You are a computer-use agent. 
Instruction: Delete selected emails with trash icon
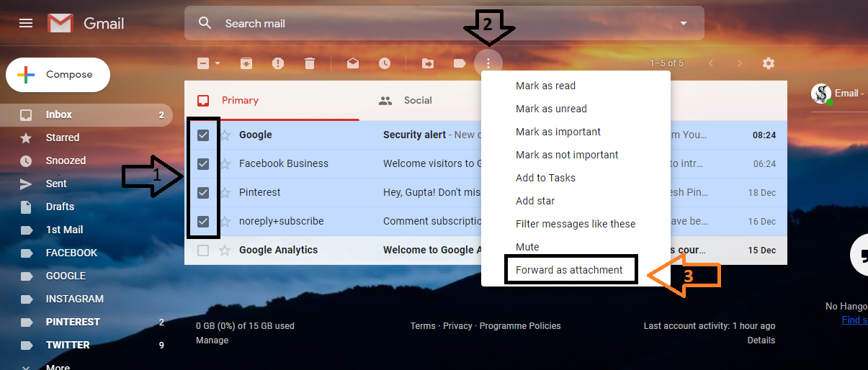click(x=310, y=63)
